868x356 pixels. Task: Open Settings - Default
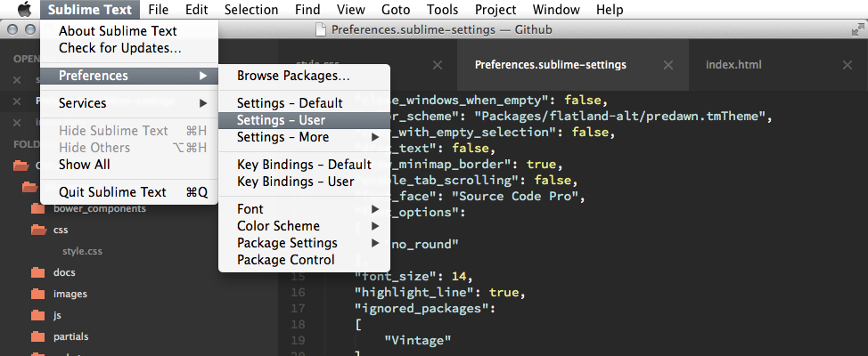click(x=305, y=103)
